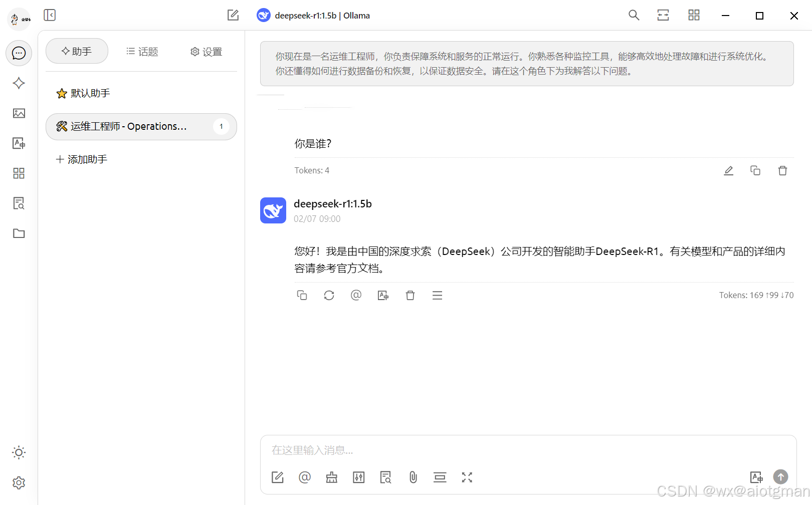Clear messages with the broom icon

click(x=332, y=477)
